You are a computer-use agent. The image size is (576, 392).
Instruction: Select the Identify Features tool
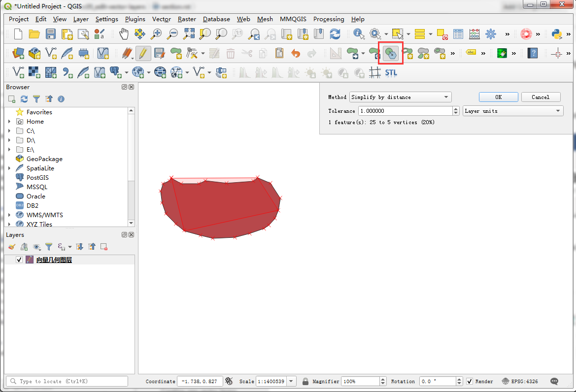click(359, 34)
